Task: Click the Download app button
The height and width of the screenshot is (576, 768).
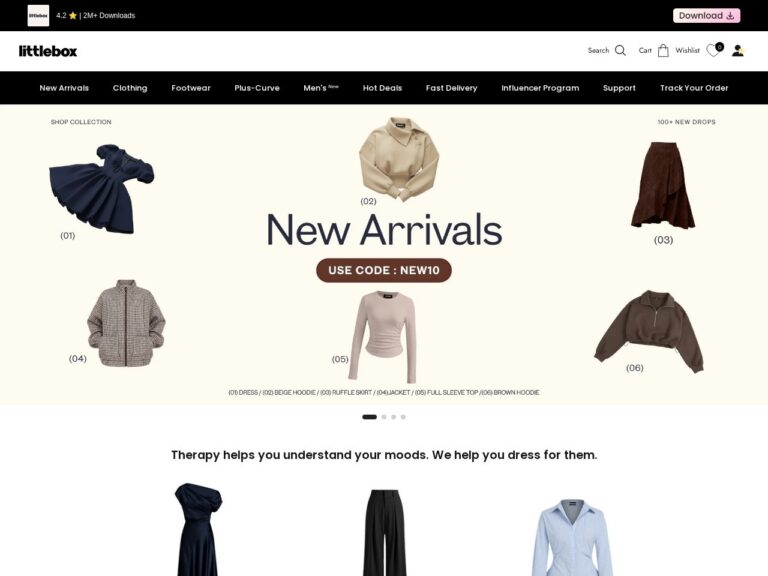Action: coord(706,16)
